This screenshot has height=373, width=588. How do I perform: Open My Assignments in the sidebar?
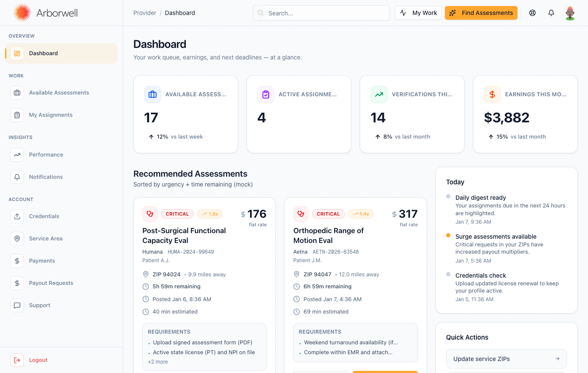point(50,115)
